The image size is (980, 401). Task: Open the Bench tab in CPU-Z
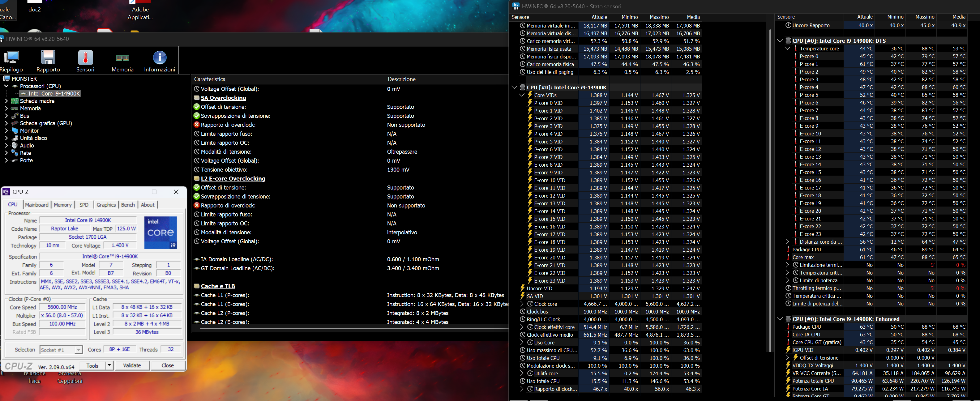pyautogui.click(x=128, y=205)
